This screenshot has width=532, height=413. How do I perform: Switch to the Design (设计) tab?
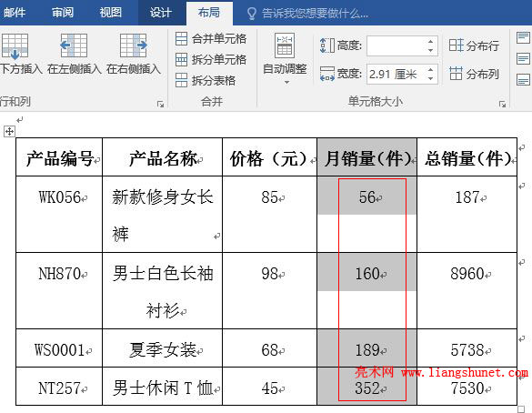(x=161, y=13)
